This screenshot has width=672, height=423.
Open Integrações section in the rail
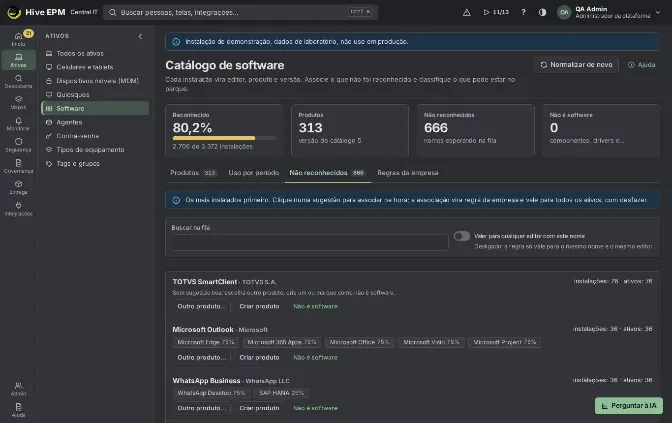click(18, 209)
